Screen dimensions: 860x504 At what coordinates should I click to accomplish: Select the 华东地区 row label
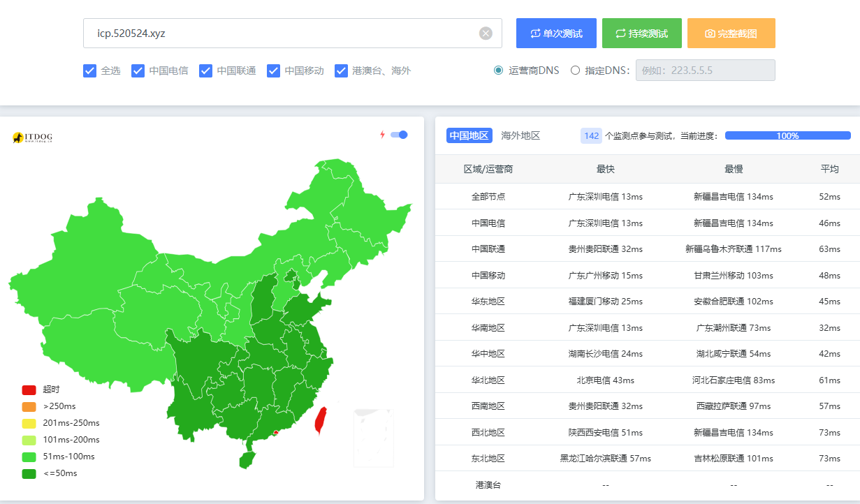coord(488,302)
